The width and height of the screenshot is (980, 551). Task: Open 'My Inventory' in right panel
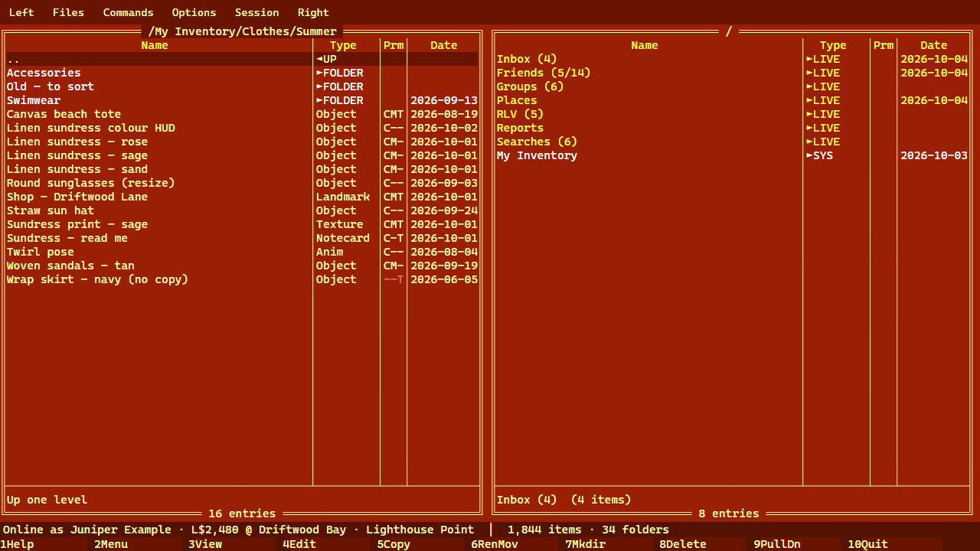pos(732,155)
